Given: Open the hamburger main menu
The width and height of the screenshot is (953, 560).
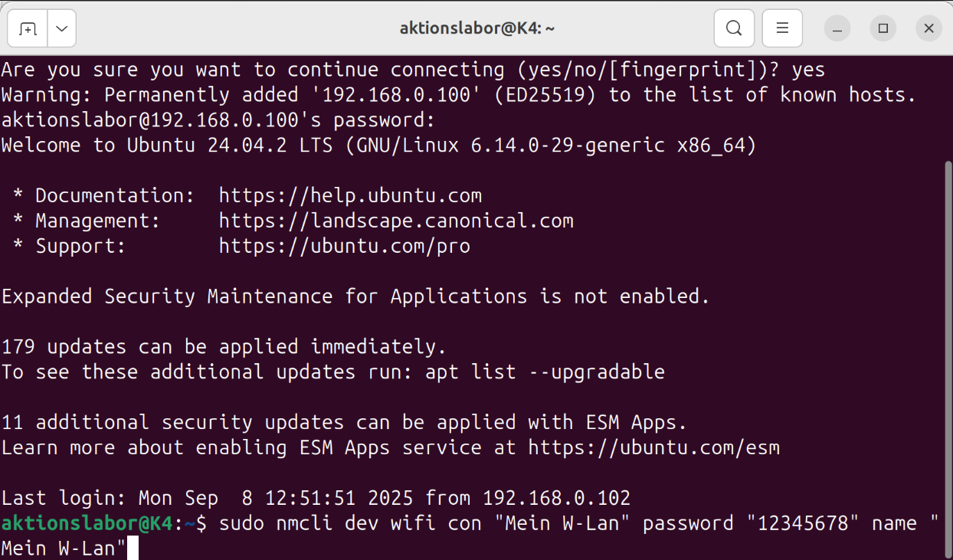Looking at the screenshot, I should (x=782, y=29).
